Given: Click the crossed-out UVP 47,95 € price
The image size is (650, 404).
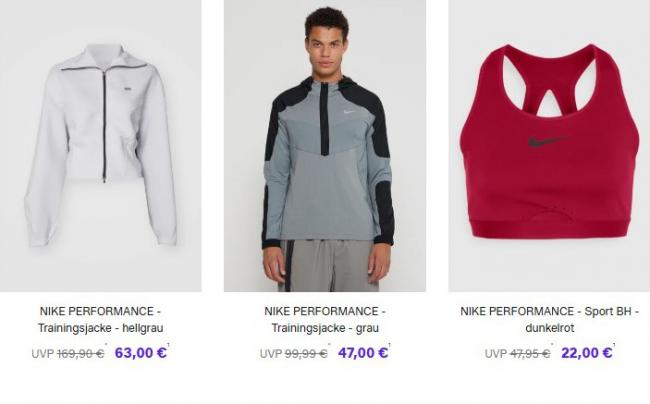Looking at the screenshot, I should click(x=517, y=354).
